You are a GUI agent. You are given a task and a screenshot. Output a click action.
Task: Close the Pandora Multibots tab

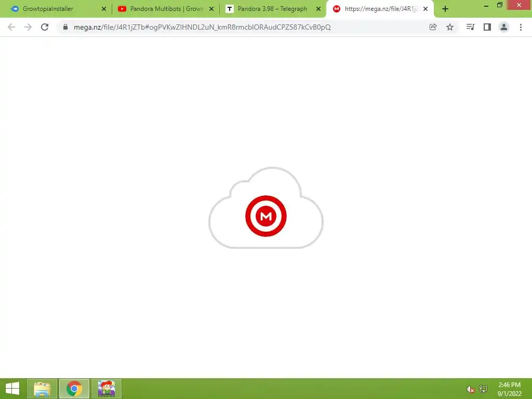(x=211, y=9)
